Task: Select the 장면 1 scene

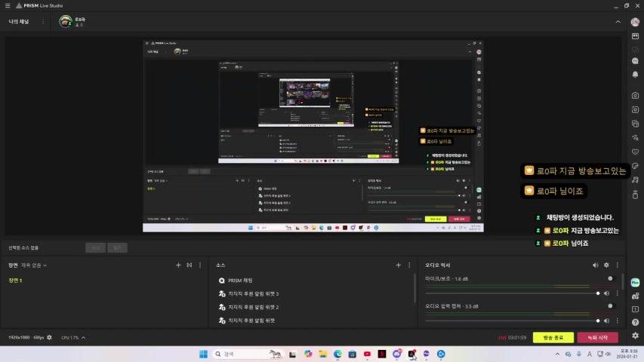Action: pos(15,281)
